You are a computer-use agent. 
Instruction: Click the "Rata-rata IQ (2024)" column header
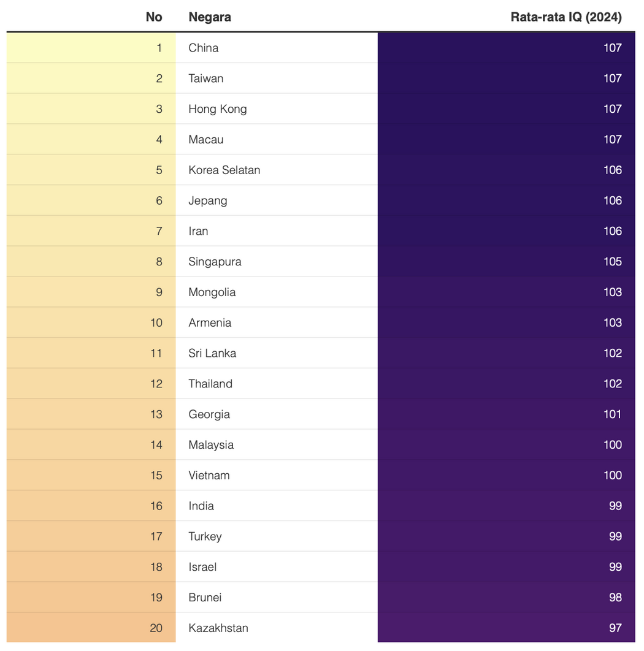(x=566, y=17)
